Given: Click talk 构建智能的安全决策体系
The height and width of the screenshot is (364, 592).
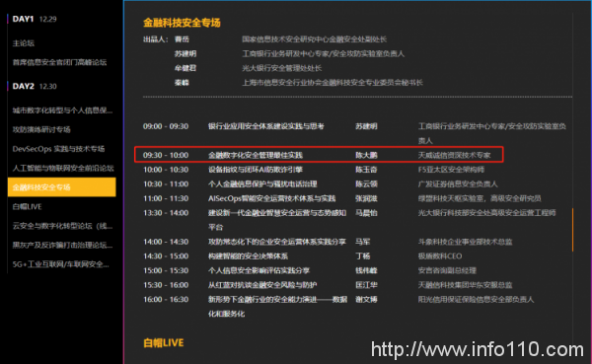Looking at the screenshot, I should click(x=248, y=256).
